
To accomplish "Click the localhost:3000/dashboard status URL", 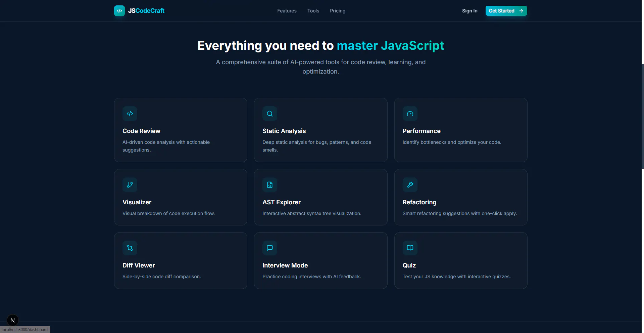I will [25, 330].
